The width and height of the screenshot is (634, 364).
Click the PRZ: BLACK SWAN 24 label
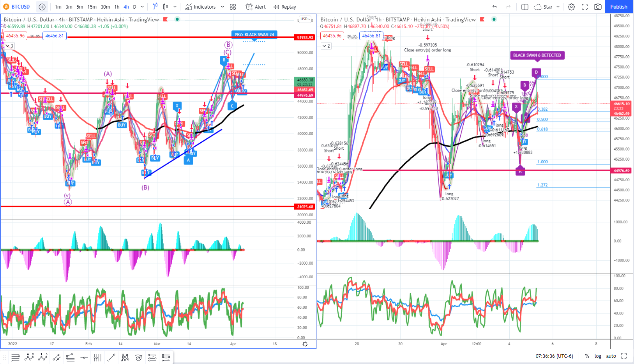point(254,34)
